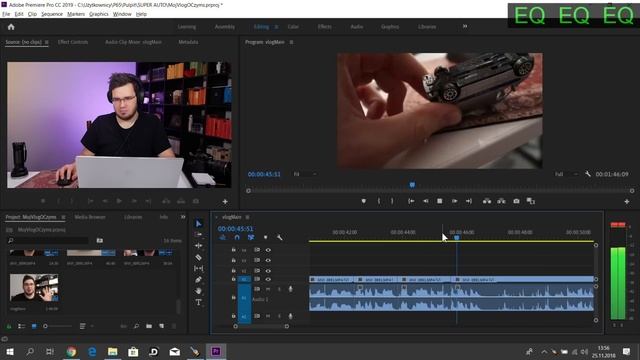Screen dimensions: 640x360
Task: Select the Ripple Edit tool
Action: point(198,246)
